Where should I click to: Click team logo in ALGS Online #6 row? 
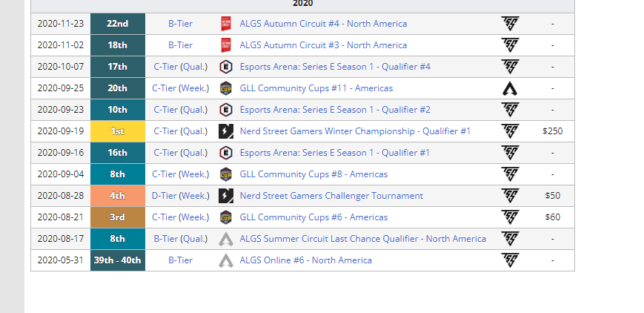coord(510,260)
